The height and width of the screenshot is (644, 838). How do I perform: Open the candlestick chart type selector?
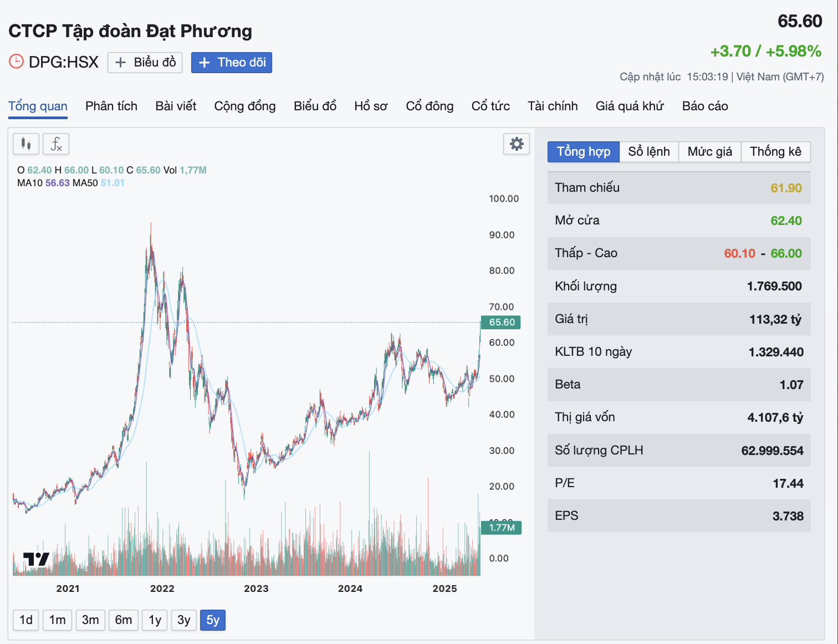(x=26, y=144)
